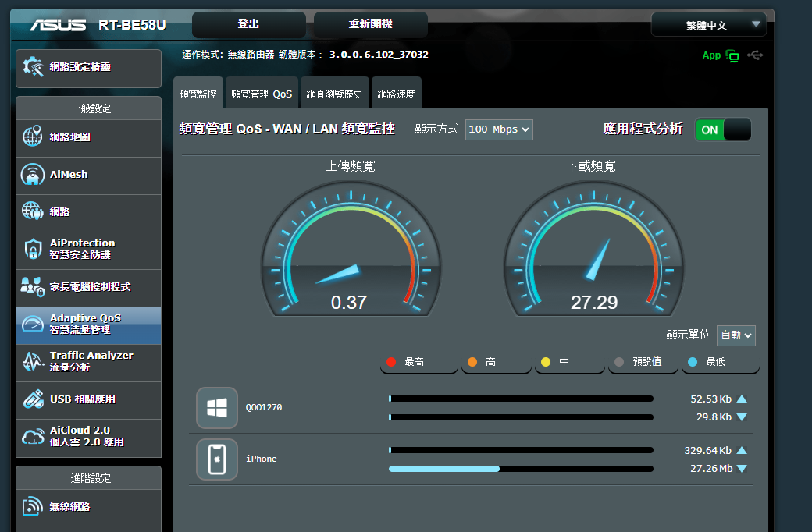The image size is (812, 532).
Task: Switch to the 頻寬管理 QoS tab
Action: [262, 93]
